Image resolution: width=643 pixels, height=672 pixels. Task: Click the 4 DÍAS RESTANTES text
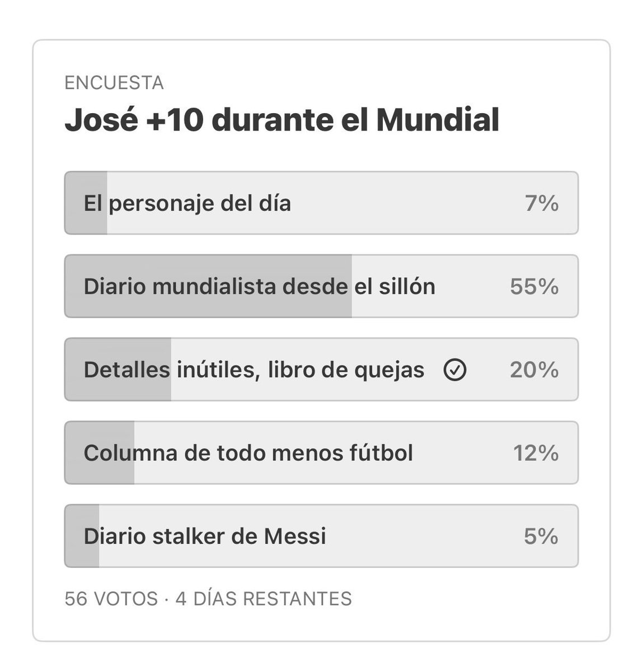[x=264, y=599]
